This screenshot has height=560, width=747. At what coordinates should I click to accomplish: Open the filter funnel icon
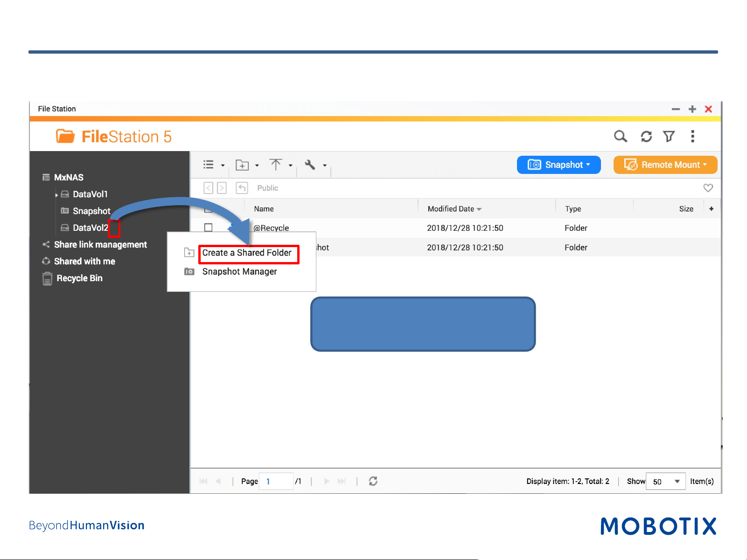pos(669,136)
